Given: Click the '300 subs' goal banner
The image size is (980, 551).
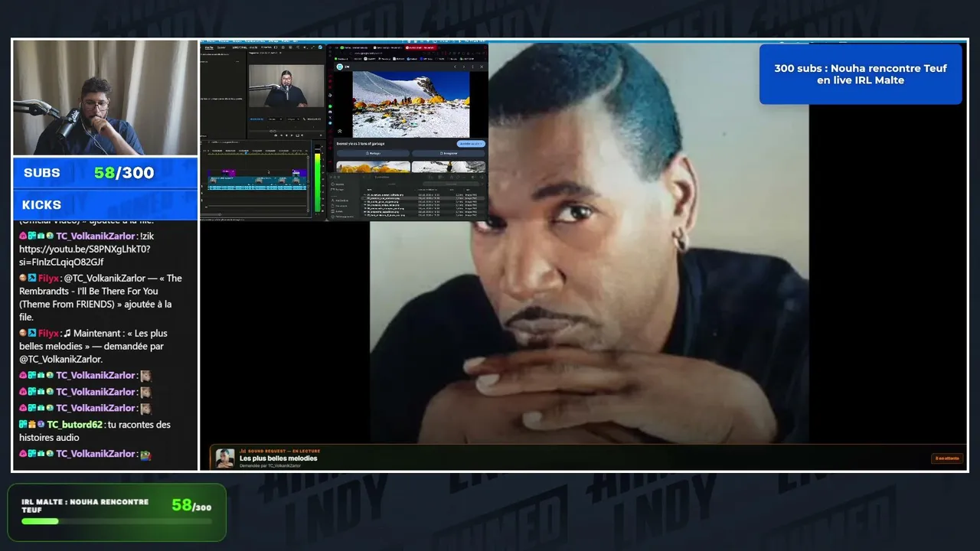Looking at the screenshot, I should tap(861, 74).
